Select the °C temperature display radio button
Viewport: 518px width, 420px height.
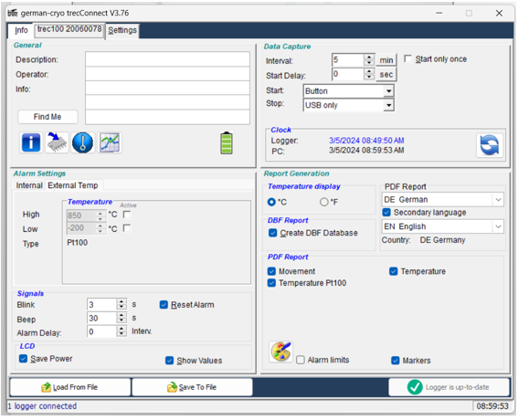[271, 202]
